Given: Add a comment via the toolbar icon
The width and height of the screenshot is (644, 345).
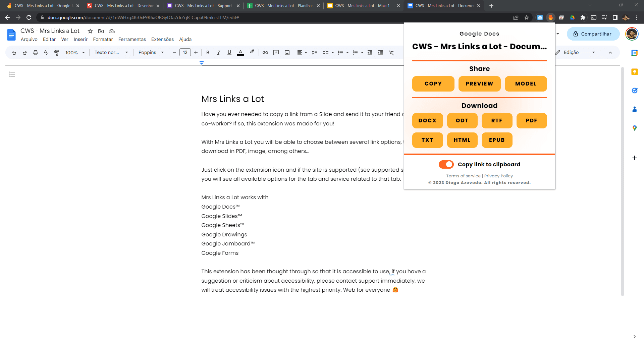Looking at the screenshot, I should (x=276, y=53).
